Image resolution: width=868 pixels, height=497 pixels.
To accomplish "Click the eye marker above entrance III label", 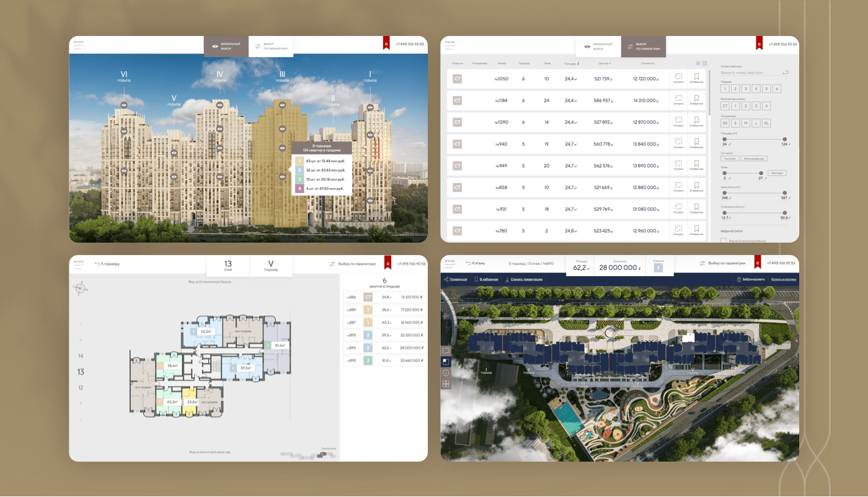I will tap(282, 105).
